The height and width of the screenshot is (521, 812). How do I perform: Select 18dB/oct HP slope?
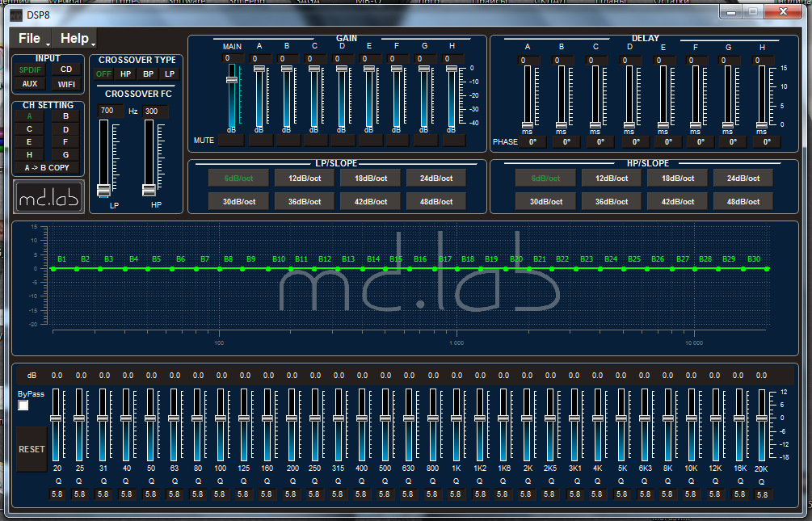click(x=677, y=179)
